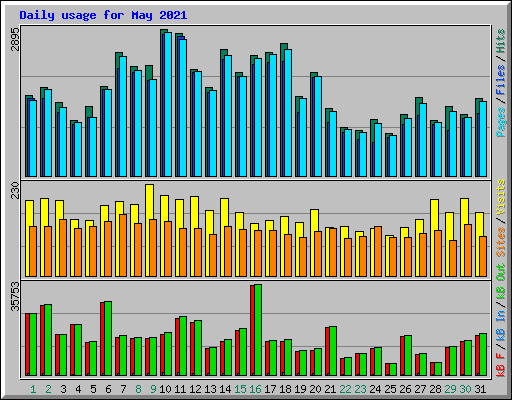512x400 pixels.
Task: Click day label 15 on the axis
Action: (x=240, y=389)
